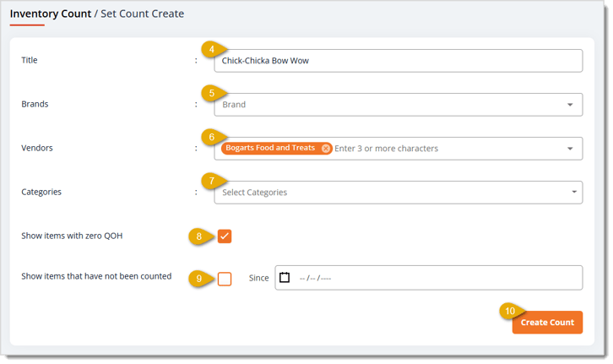The height and width of the screenshot is (364, 613).
Task: Click the Show items with zero QOH label
Action: point(72,236)
